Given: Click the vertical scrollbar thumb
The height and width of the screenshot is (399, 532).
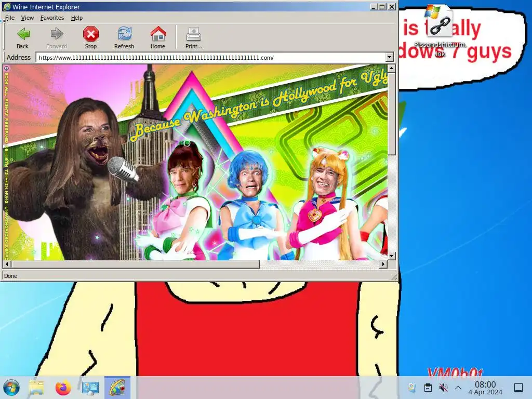Looking at the screenshot, I should pos(392,114).
